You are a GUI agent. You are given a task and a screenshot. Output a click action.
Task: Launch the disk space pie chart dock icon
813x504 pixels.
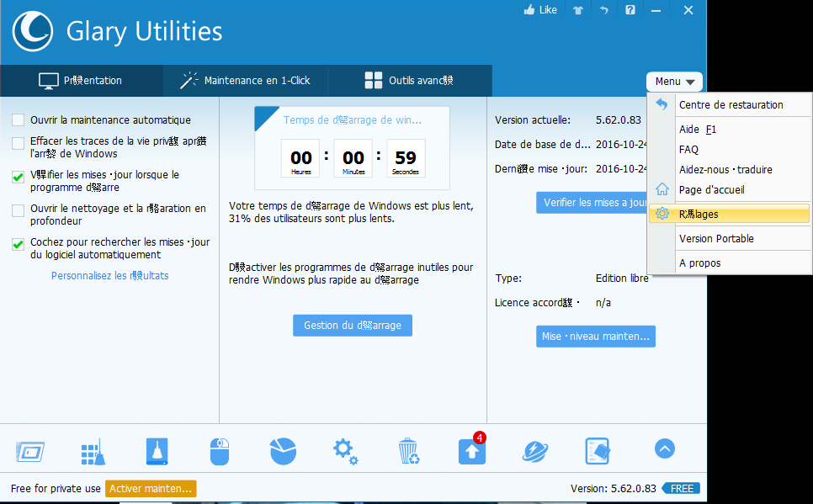pos(283,451)
